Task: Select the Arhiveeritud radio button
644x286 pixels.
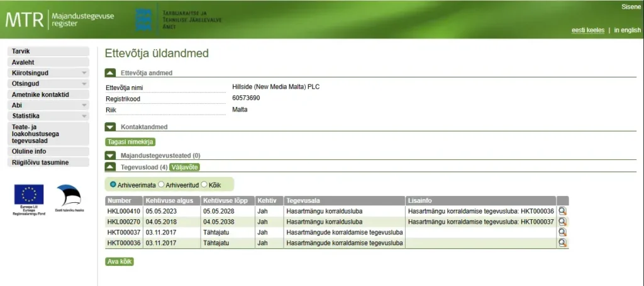Action: click(x=162, y=185)
